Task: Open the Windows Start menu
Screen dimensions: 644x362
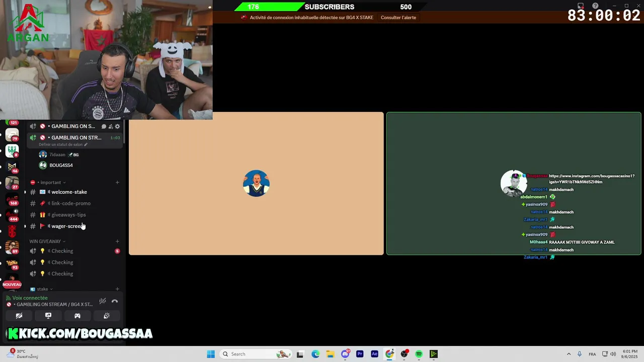Action: click(x=211, y=354)
